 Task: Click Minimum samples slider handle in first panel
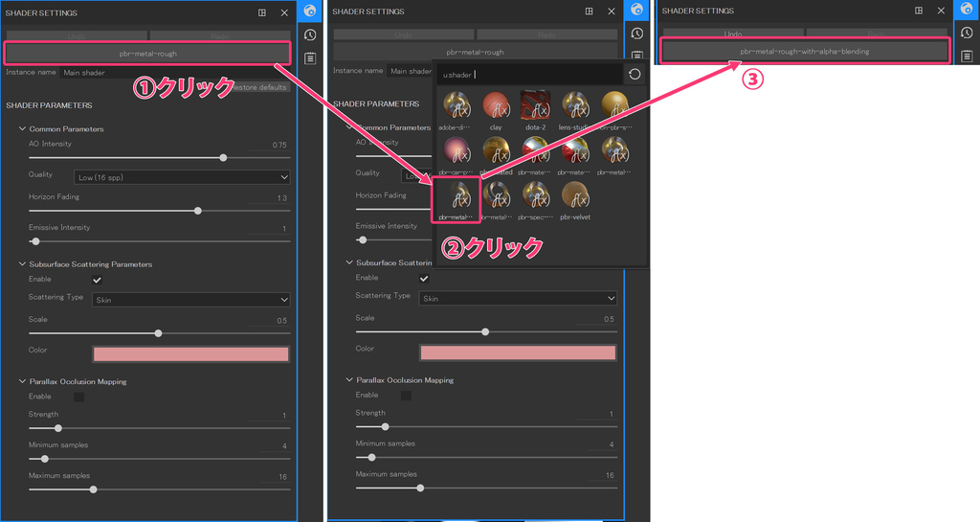pyautogui.click(x=44, y=460)
